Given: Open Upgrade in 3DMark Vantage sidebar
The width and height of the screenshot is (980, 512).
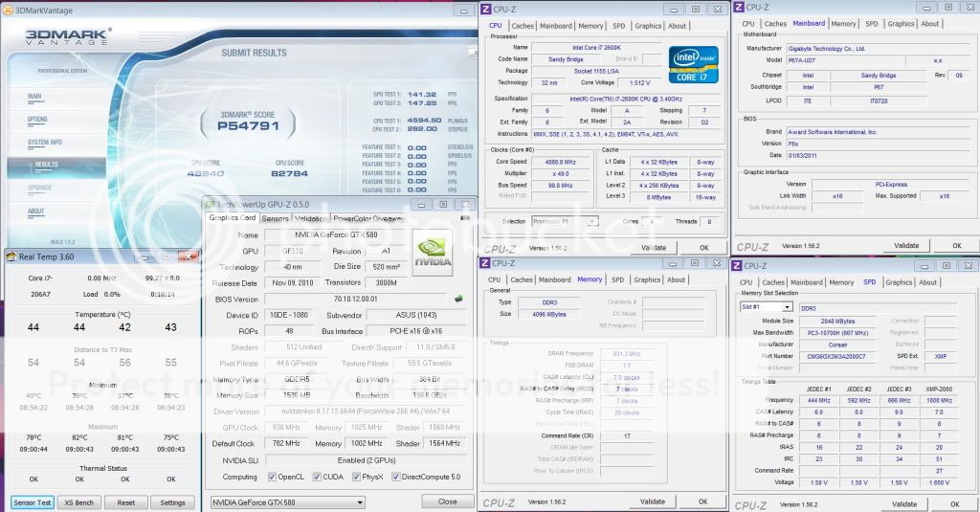Looking at the screenshot, I should [x=39, y=188].
